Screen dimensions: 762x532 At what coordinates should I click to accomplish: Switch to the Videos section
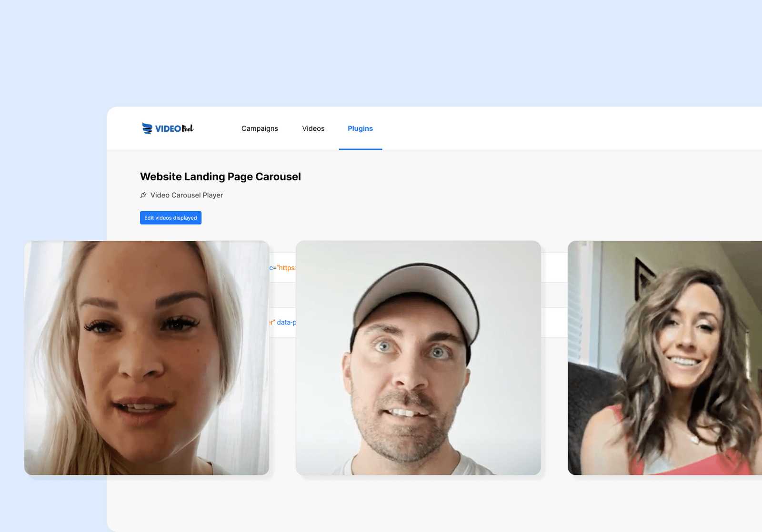[313, 128]
